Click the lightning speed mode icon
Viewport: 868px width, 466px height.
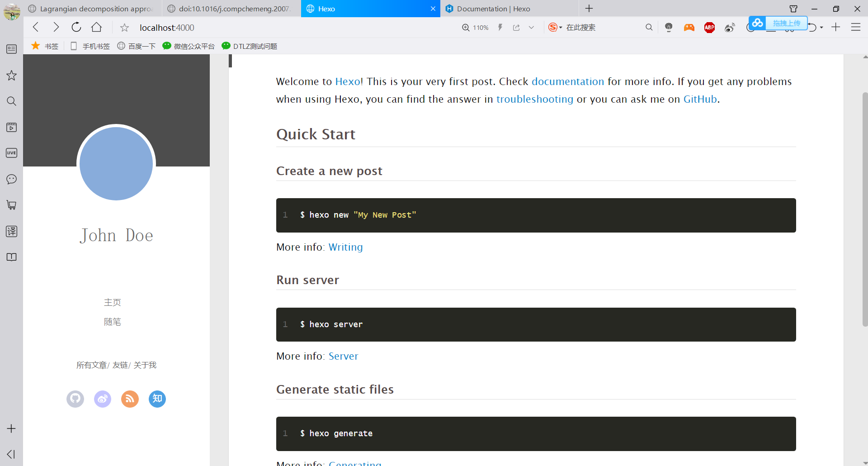[500, 28]
